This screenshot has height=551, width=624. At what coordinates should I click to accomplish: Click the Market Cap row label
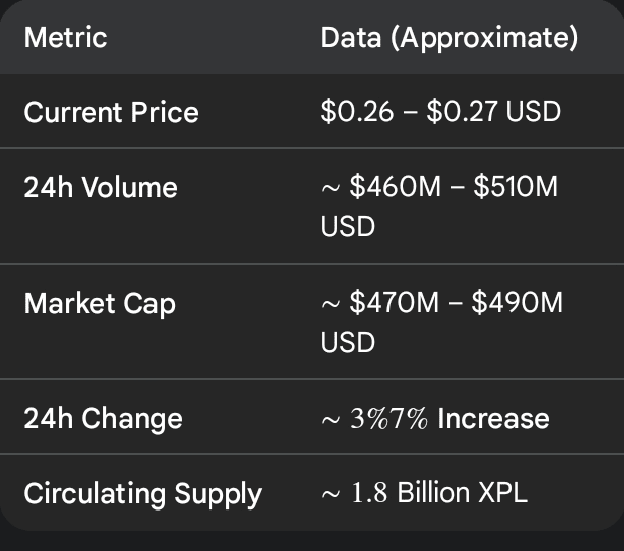click(99, 303)
